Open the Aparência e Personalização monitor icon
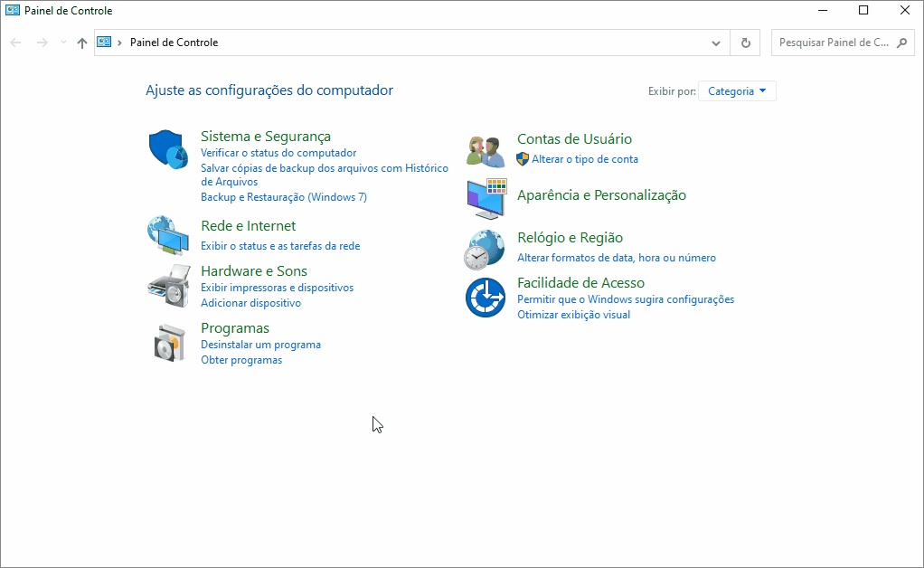Image resolution: width=924 pixels, height=568 pixels. coord(486,199)
